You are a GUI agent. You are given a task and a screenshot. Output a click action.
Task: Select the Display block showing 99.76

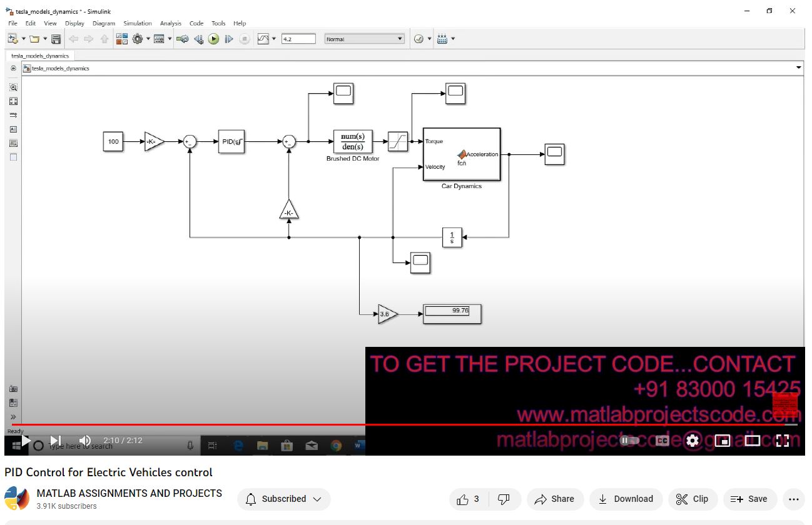pos(452,314)
